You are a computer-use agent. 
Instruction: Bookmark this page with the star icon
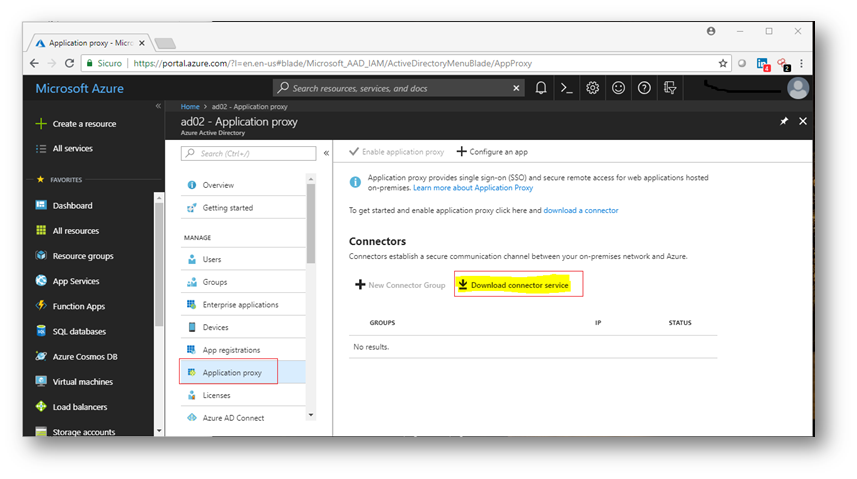(x=723, y=63)
